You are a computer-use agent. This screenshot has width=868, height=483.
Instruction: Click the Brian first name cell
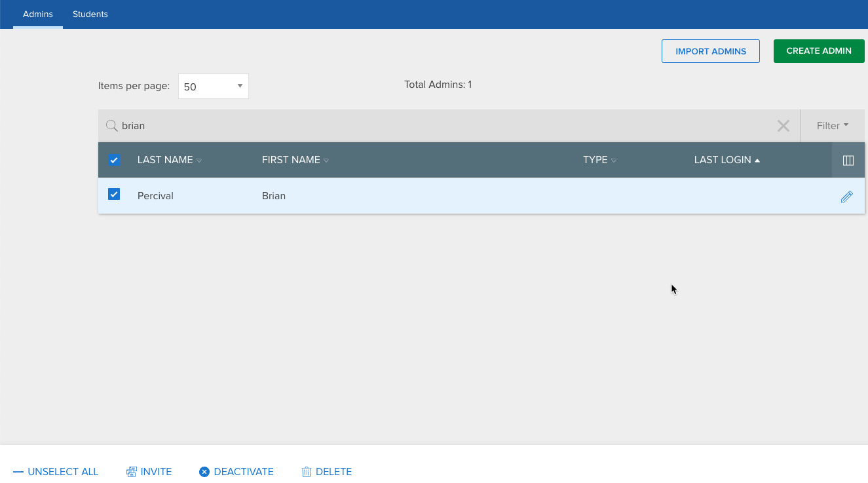274,196
